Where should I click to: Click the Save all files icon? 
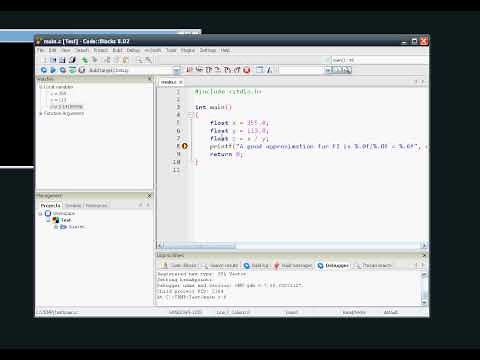click(x=72, y=60)
